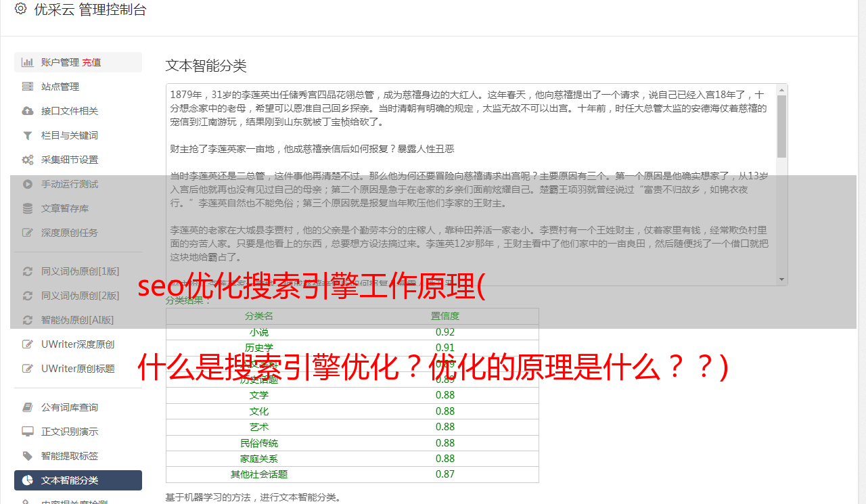Select the active 文本智能分类 item
Viewport: 866px width, 504px height.
[x=78, y=480]
